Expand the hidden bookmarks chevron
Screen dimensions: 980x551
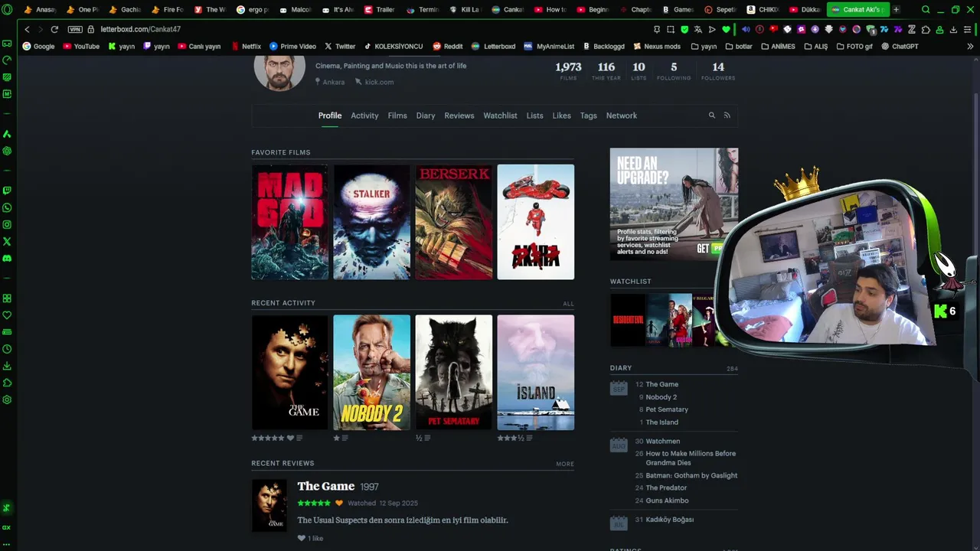(970, 46)
